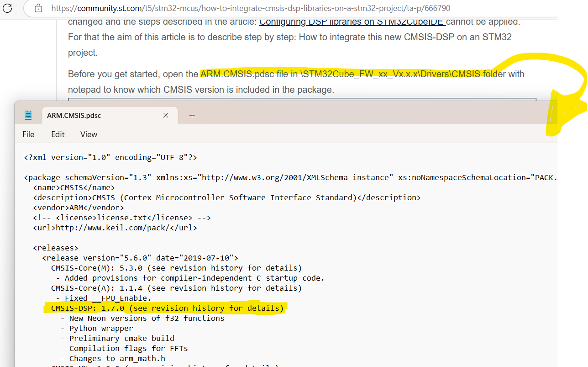View site information lock icon in address bar
This screenshot has width=588, height=367.
38,8
